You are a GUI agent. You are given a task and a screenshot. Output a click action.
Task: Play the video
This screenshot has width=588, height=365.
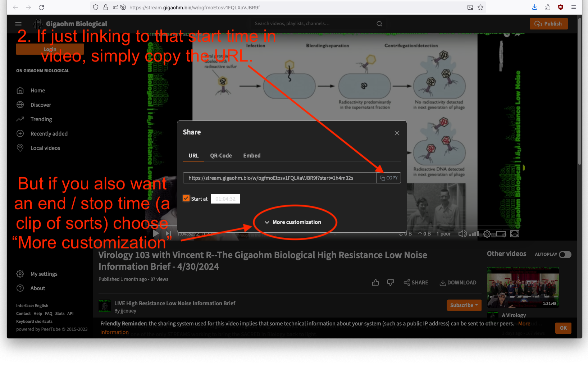pos(156,233)
